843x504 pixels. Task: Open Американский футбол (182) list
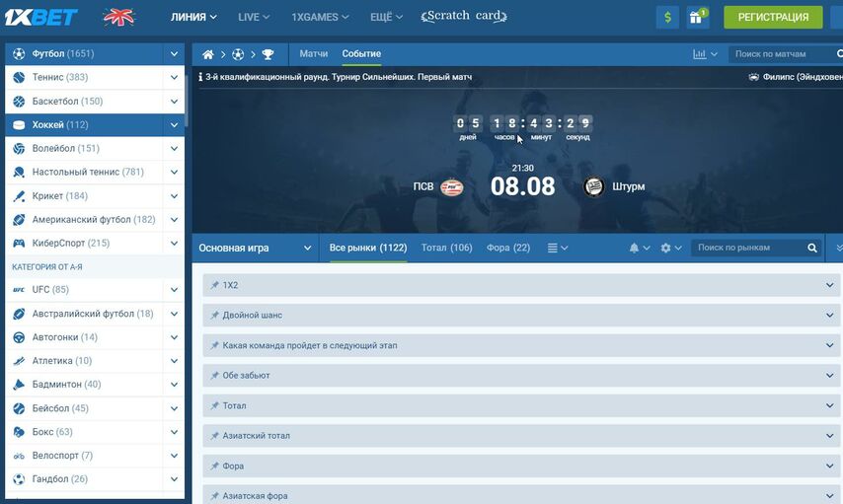pos(95,219)
